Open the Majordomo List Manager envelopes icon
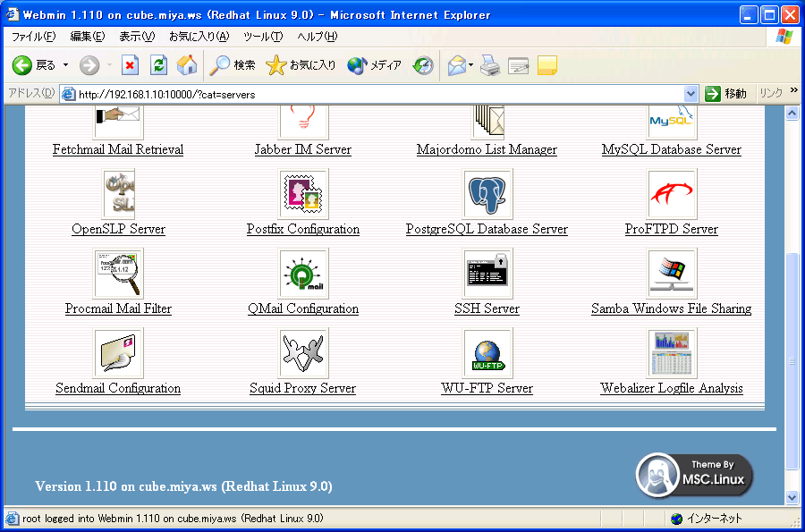805x532 pixels. [x=487, y=121]
